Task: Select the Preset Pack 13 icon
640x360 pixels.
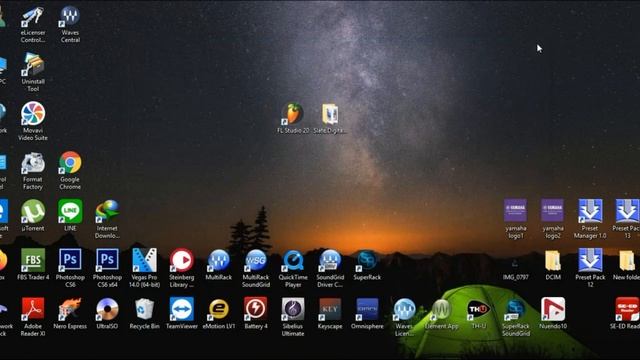Action: pyautogui.click(x=627, y=211)
